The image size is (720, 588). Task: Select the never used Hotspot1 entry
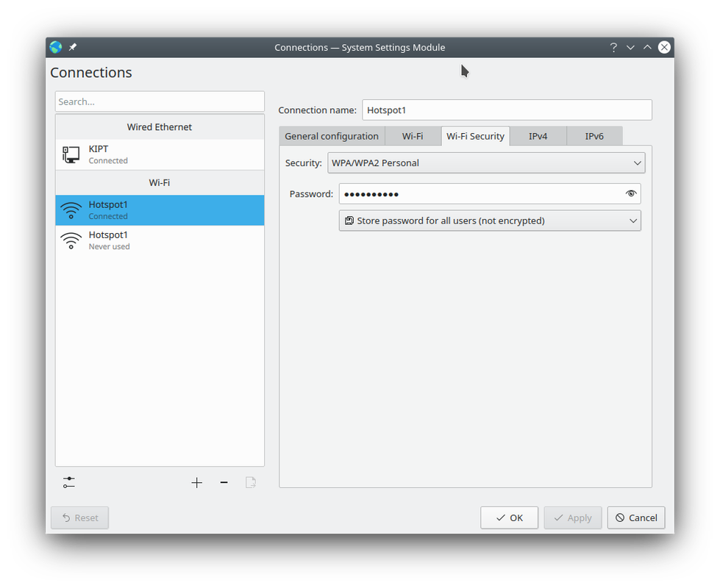click(x=160, y=240)
